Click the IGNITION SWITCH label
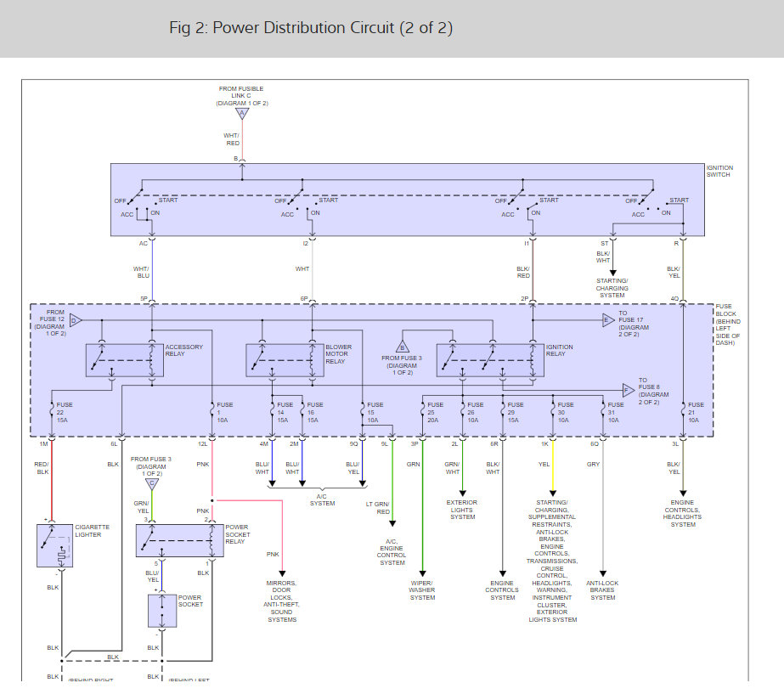Viewport: 784px width, 694px height. point(719,171)
